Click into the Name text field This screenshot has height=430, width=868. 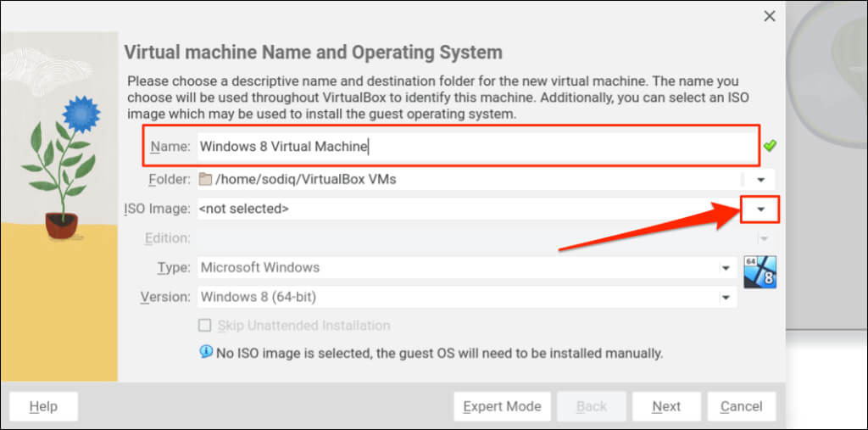(x=475, y=146)
